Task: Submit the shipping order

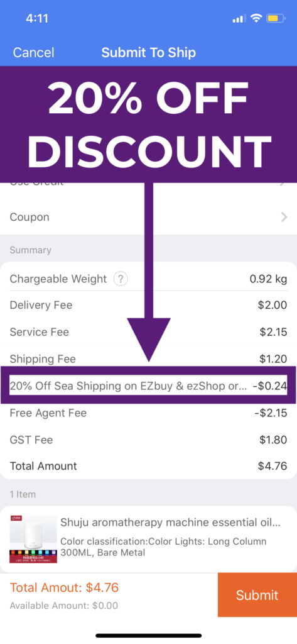Action: pyautogui.click(x=257, y=595)
